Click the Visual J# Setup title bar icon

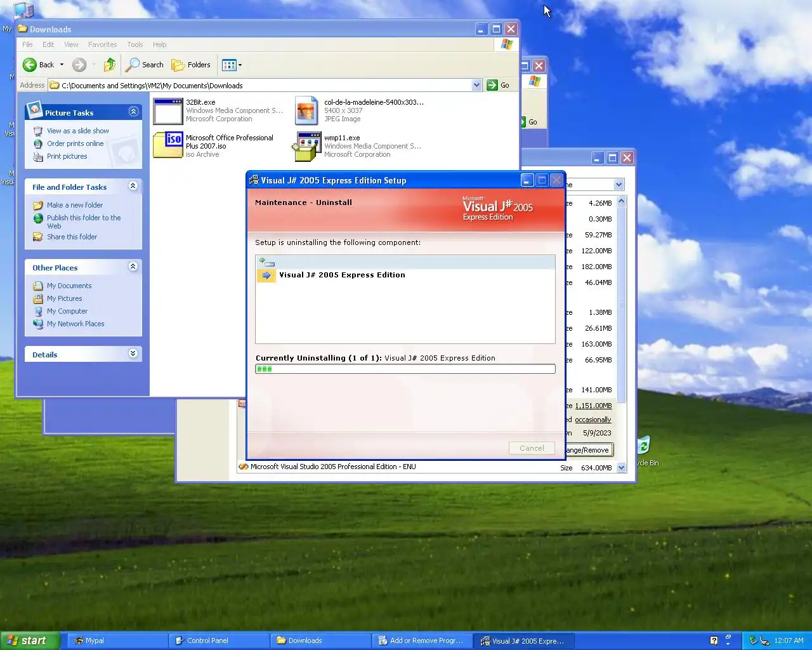coord(254,180)
